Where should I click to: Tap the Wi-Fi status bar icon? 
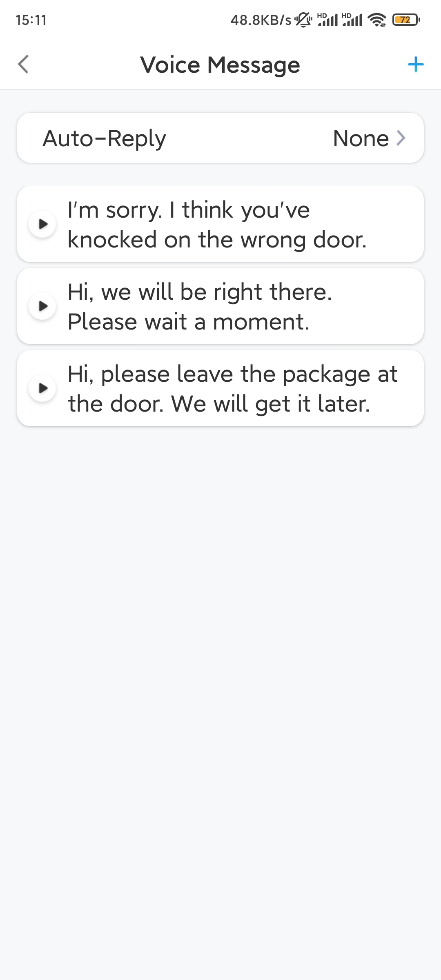376,20
